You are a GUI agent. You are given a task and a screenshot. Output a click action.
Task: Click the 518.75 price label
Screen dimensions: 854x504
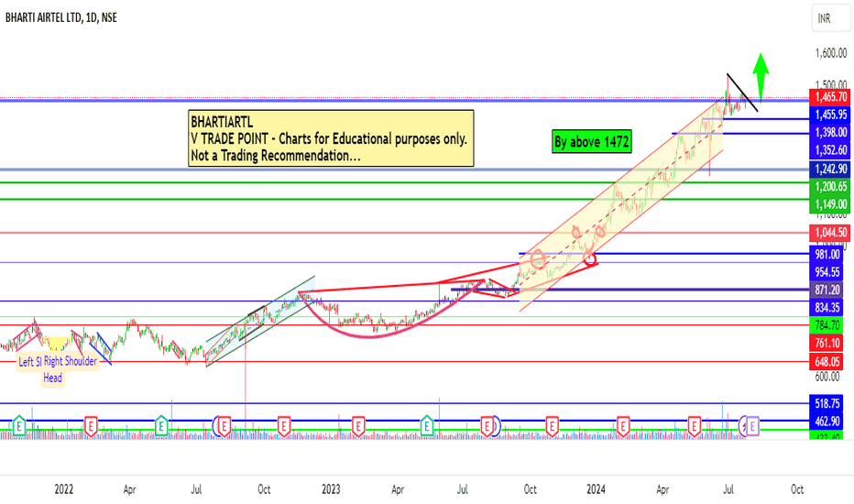click(x=827, y=404)
